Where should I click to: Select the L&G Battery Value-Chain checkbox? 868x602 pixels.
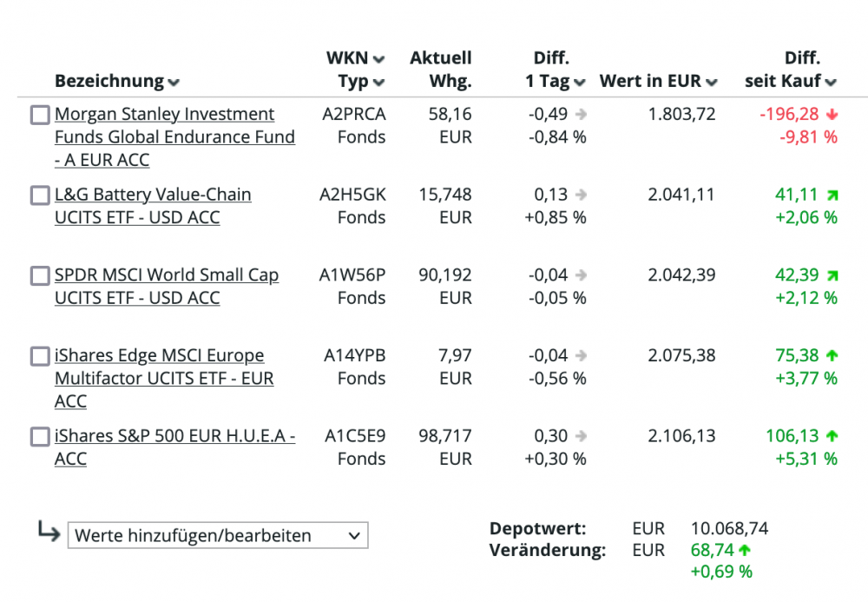tap(40, 195)
